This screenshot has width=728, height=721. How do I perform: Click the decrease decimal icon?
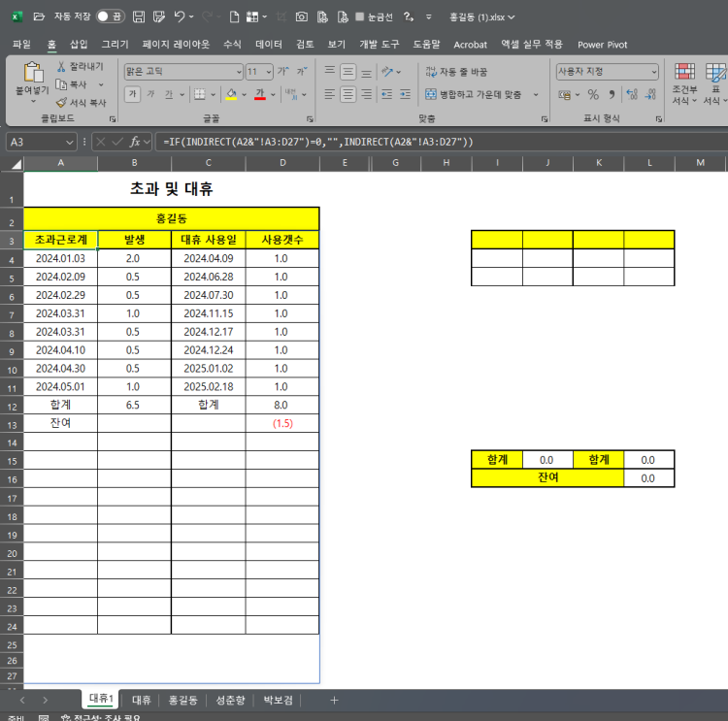(x=650, y=95)
